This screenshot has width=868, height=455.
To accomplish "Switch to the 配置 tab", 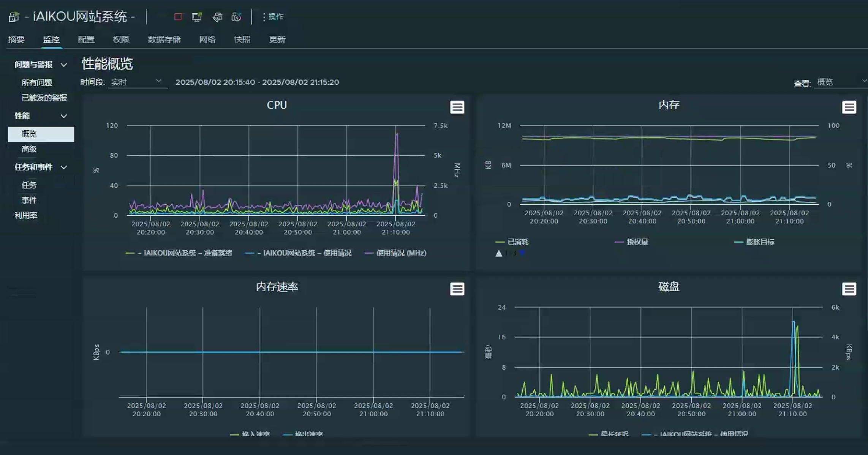I will [86, 39].
